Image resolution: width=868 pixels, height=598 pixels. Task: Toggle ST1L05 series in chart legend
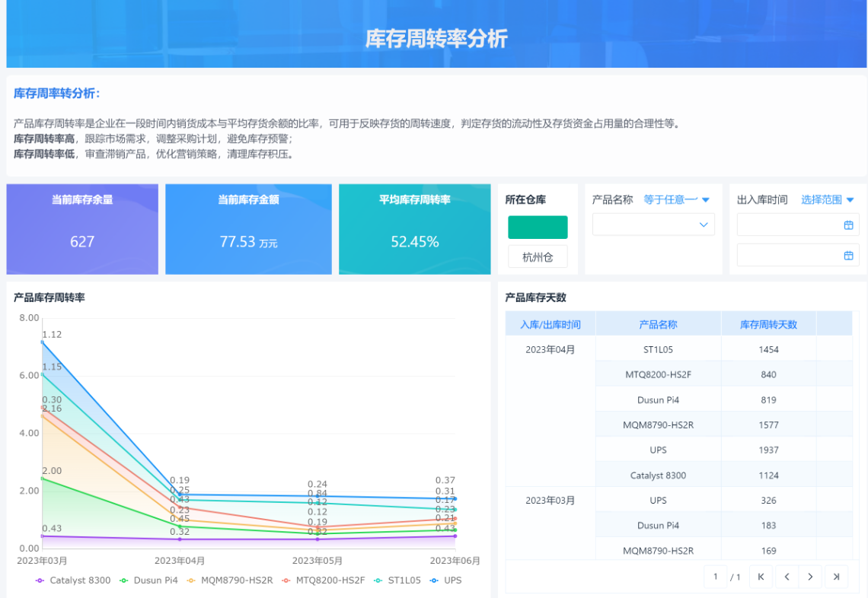tap(397, 581)
